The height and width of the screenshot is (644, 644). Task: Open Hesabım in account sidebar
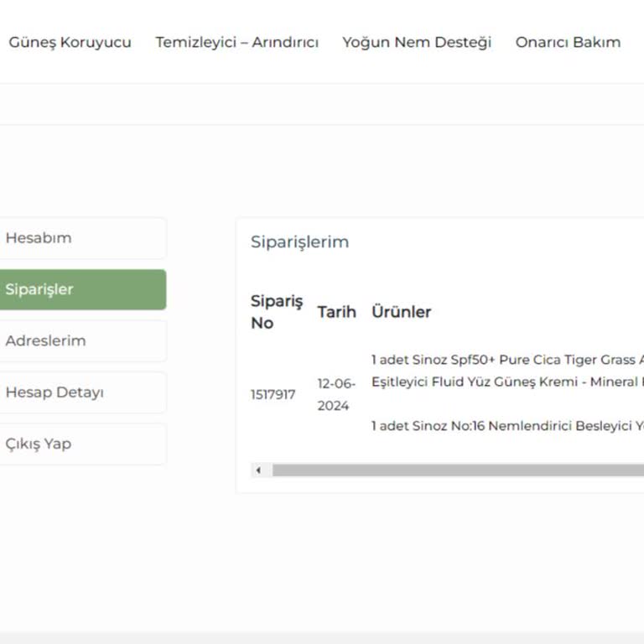click(39, 238)
